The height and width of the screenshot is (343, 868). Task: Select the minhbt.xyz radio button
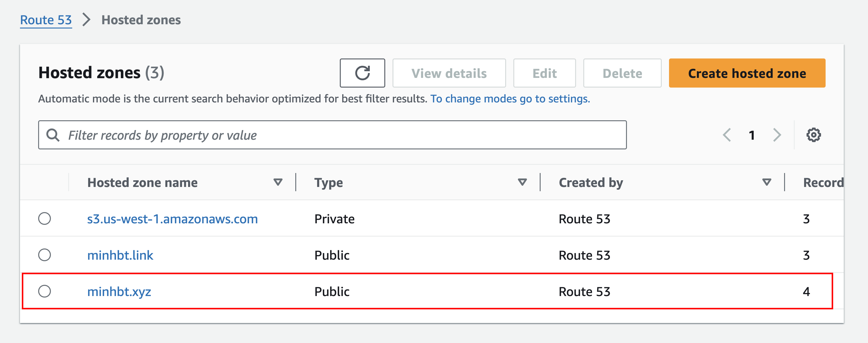pyautogui.click(x=45, y=291)
